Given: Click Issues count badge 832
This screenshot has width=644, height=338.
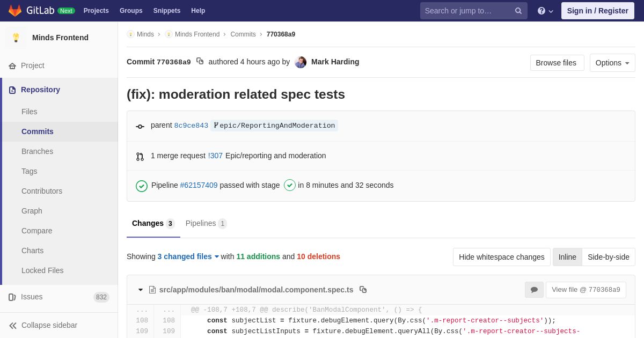Looking at the screenshot, I should [x=101, y=297].
